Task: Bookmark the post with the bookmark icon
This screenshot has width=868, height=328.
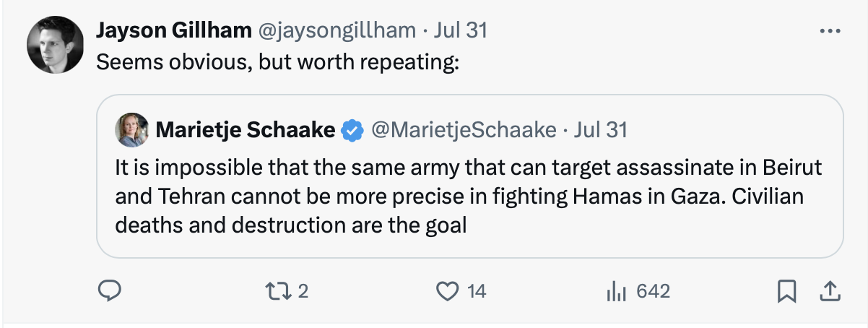Action: 786,292
